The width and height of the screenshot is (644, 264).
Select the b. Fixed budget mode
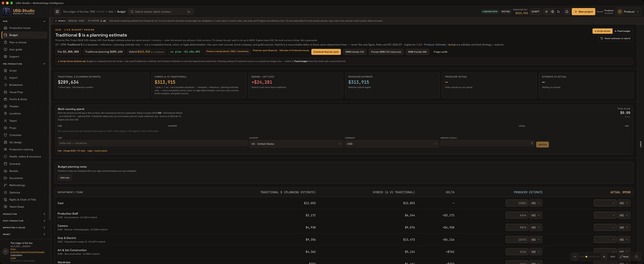tap(622, 31)
